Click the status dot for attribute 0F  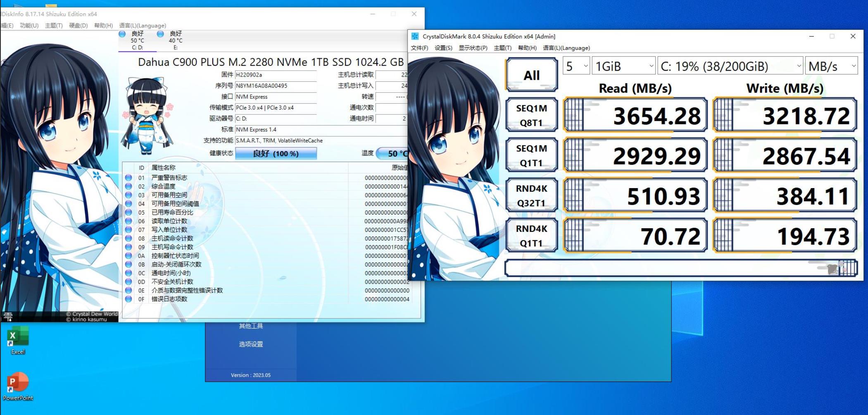[x=128, y=299]
